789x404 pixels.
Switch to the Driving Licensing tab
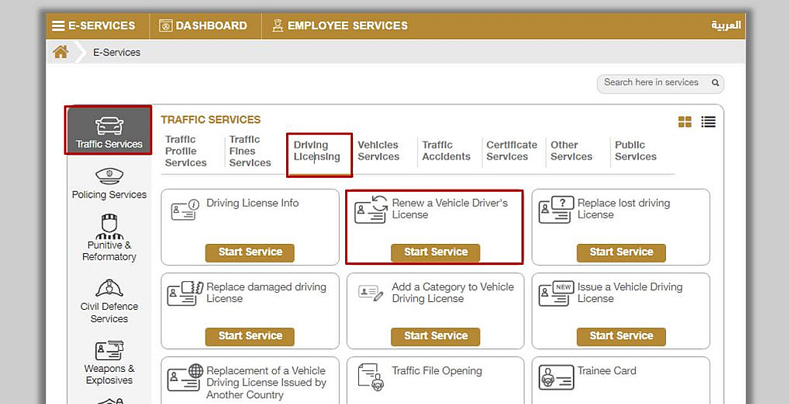pos(317,151)
